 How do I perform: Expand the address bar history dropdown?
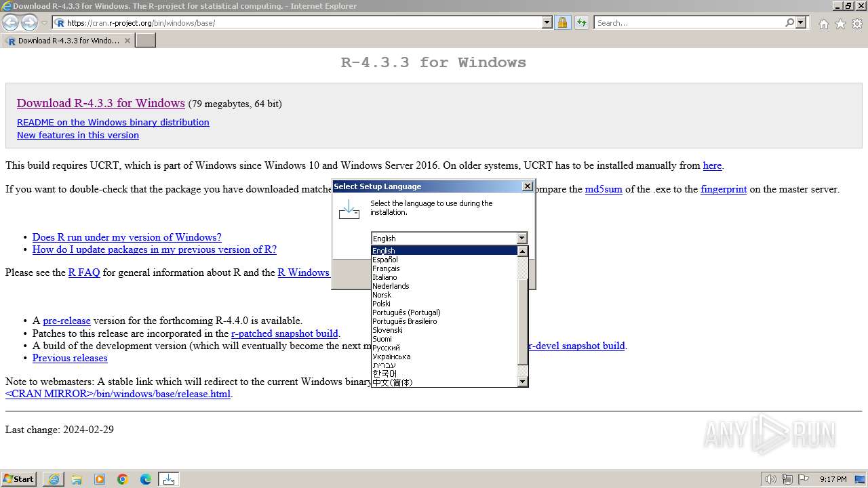547,23
